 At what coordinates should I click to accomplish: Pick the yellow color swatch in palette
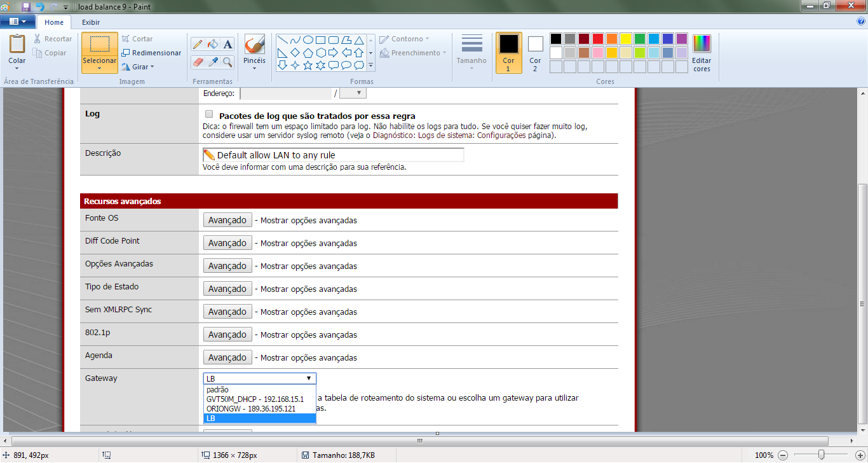click(626, 39)
